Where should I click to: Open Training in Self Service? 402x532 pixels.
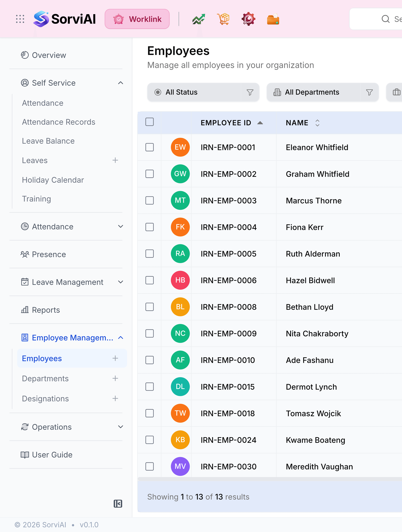pos(37,199)
